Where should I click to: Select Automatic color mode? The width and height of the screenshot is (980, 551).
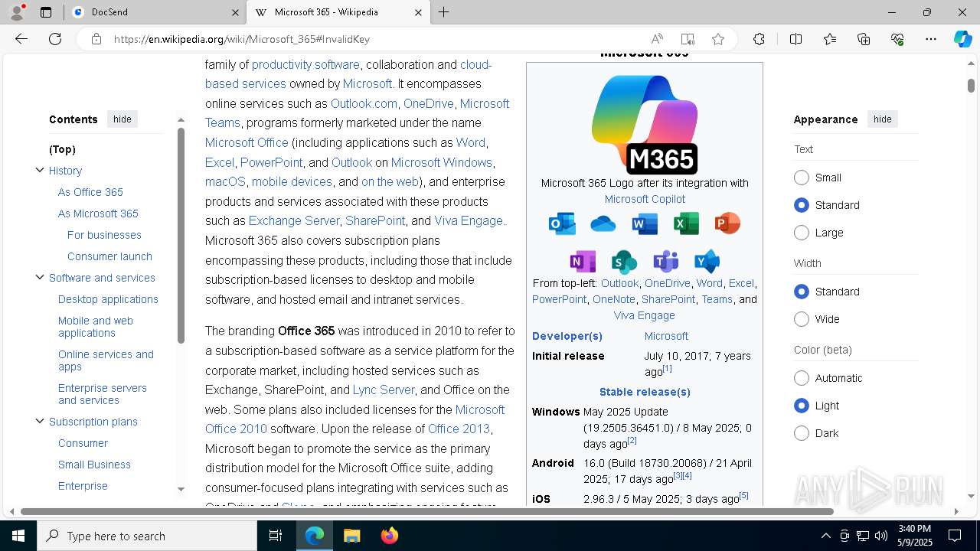pyautogui.click(x=802, y=378)
